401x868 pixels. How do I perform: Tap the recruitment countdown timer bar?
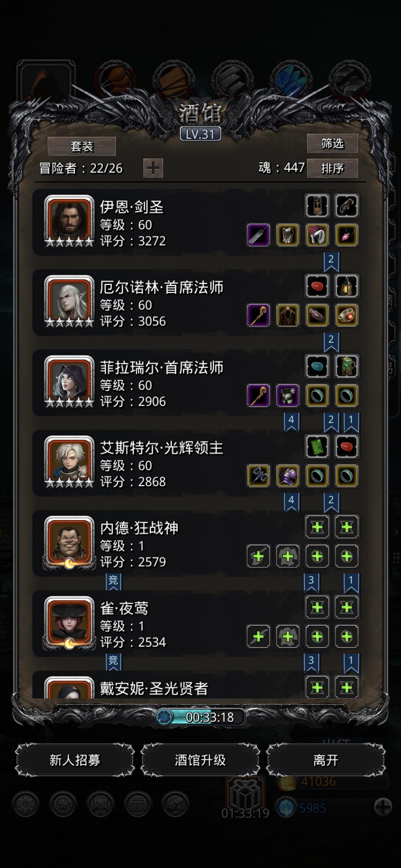coord(200,717)
